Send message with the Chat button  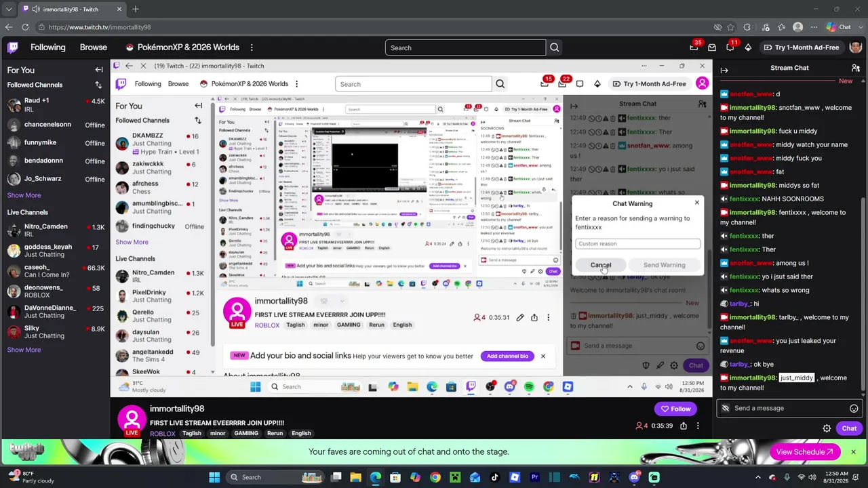(849, 428)
